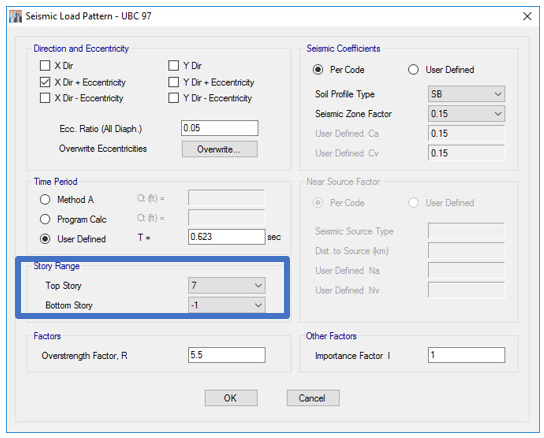Select Near Source Factor User Defined radio
Viewport: 544px width, 438px height.
pyautogui.click(x=413, y=203)
